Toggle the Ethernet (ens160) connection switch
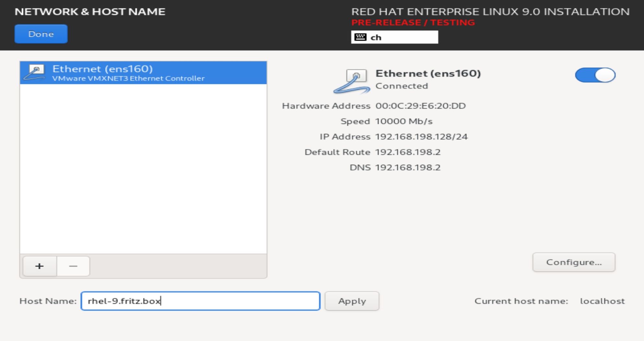This screenshot has width=644, height=341. [x=595, y=75]
